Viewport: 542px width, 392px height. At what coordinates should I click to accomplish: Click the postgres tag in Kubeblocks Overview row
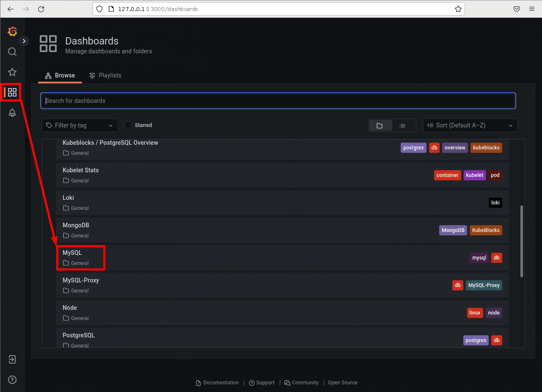click(413, 148)
